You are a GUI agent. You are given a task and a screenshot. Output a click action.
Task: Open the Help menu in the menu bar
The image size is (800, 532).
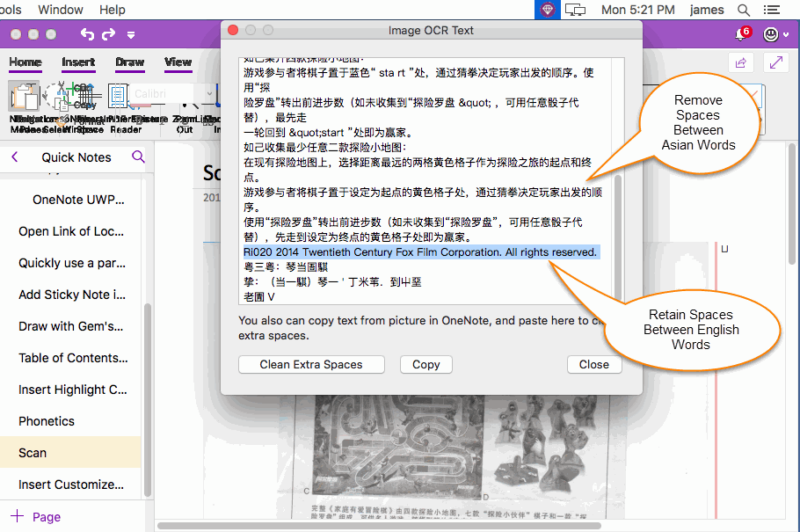pyautogui.click(x=113, y=10)
